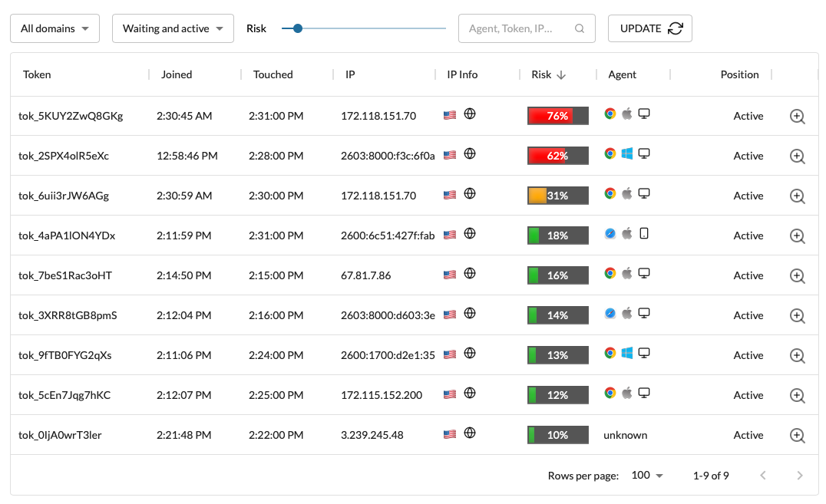Click the Chrome browser icon on tok_2SPX4olR5eXc row

click(x=610, y=153)
